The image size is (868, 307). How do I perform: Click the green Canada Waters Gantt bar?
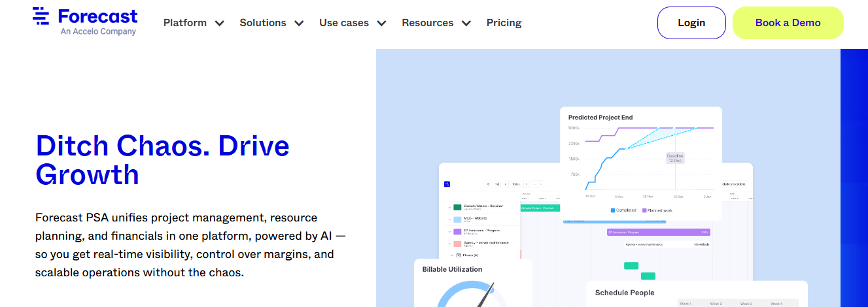coord(540,208)
